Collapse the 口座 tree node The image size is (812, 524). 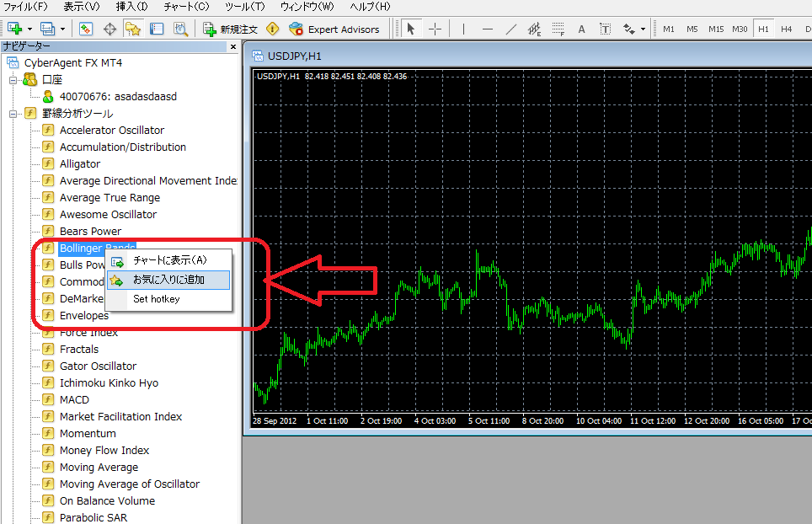pyautogui.click(x=13, y=80)
